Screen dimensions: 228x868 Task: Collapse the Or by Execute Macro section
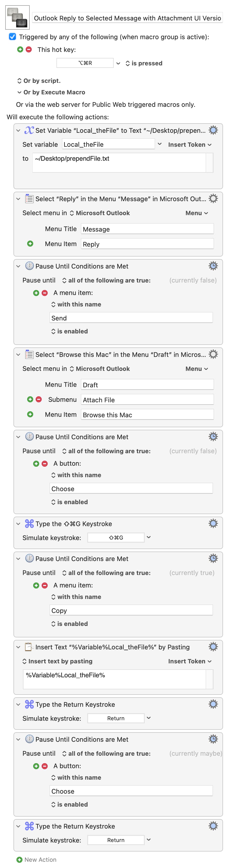click(x=19, y=92)
